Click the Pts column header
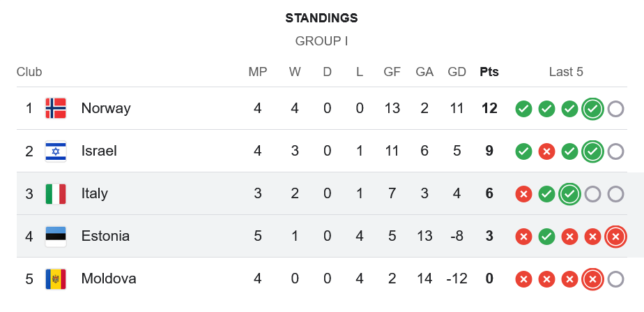 tap(489, 72)
